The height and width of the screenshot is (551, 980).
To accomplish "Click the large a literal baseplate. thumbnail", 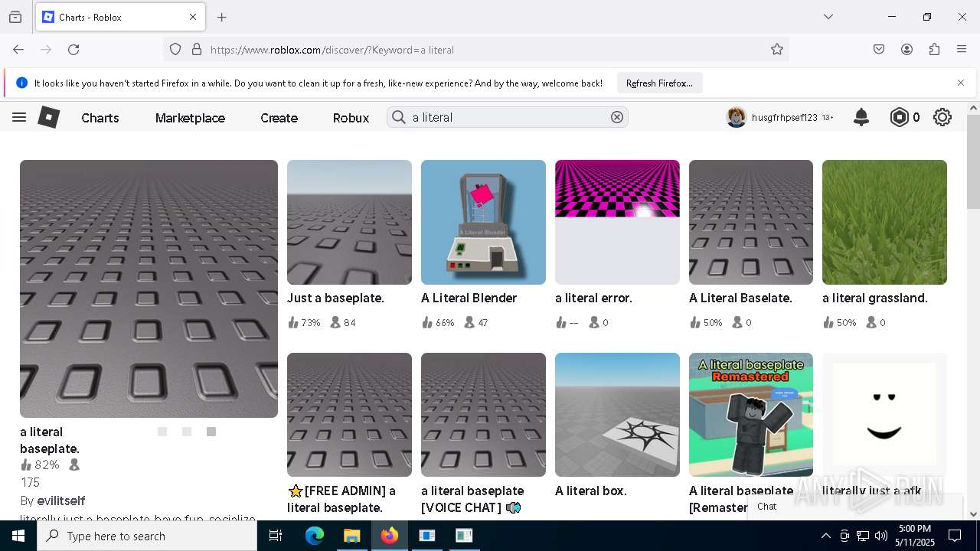I will click(149, 289).
